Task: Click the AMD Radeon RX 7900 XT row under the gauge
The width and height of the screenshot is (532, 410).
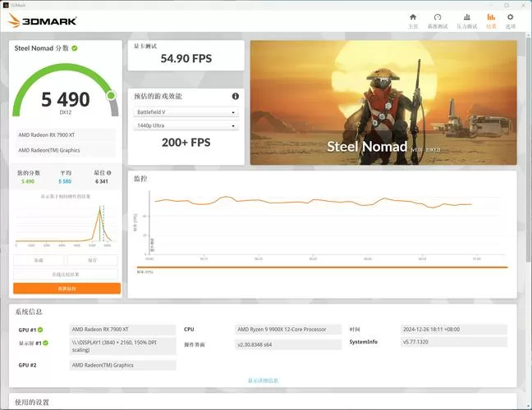Action: (66, 134)
